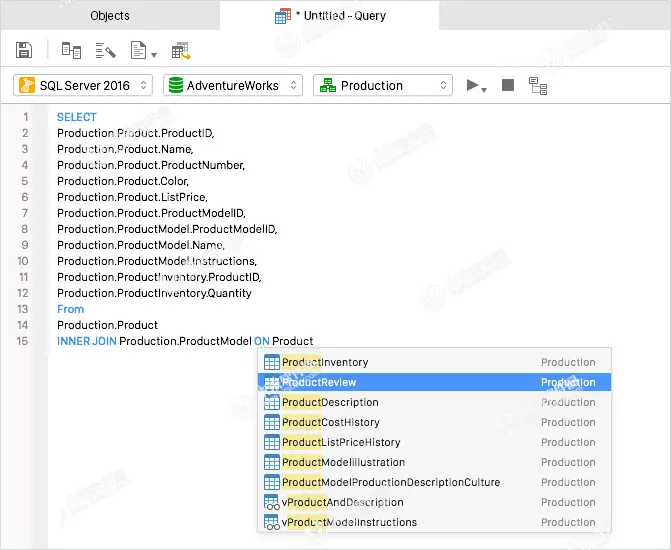Click Production.Product.Name on line 3

pyautogui.click(x=125, y=149)
